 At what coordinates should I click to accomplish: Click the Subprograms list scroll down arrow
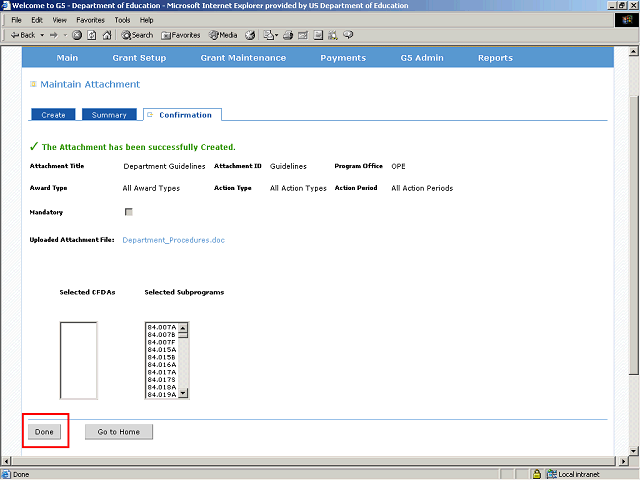(183, 393)
